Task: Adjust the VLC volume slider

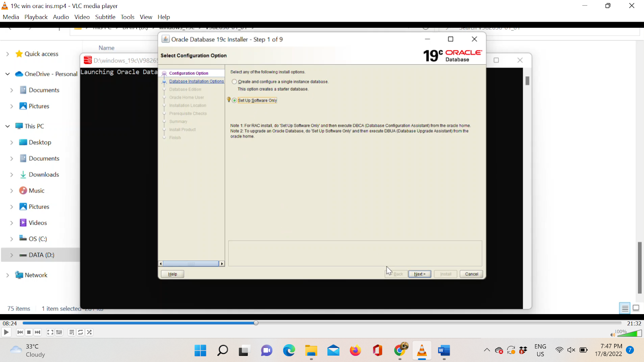Action: tap(630, 333)
